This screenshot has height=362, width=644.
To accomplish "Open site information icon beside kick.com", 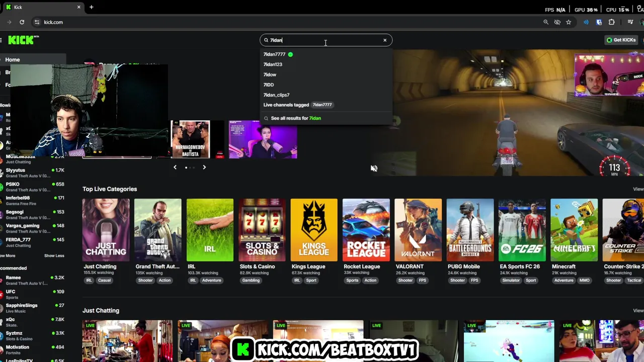I will [37, 22].
